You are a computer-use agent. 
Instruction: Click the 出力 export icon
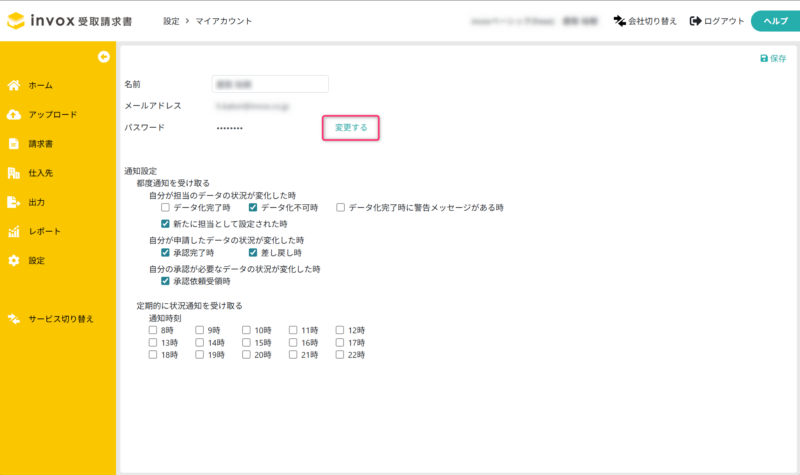(x=14, y=202)
